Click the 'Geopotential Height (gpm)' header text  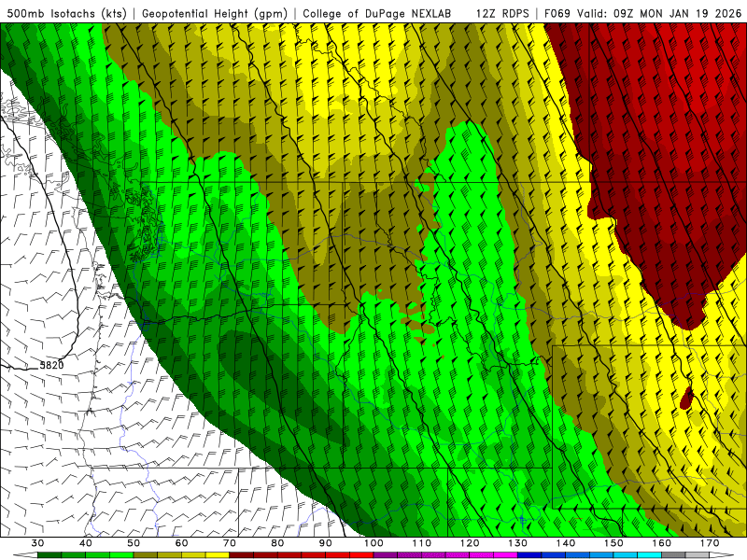pos(215,13)
